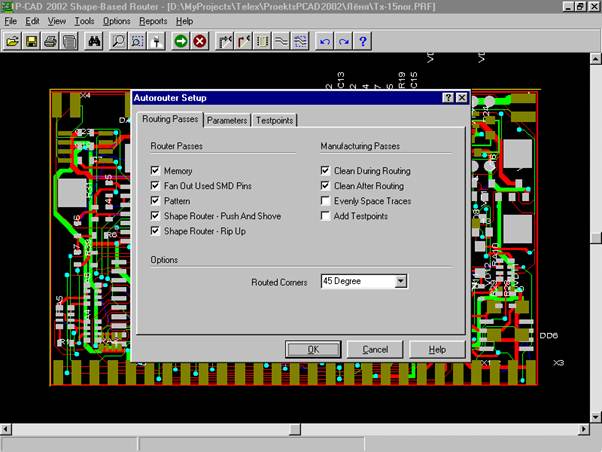
Task: Start autorouting with green arrow icon
Action: coord(181,41)
